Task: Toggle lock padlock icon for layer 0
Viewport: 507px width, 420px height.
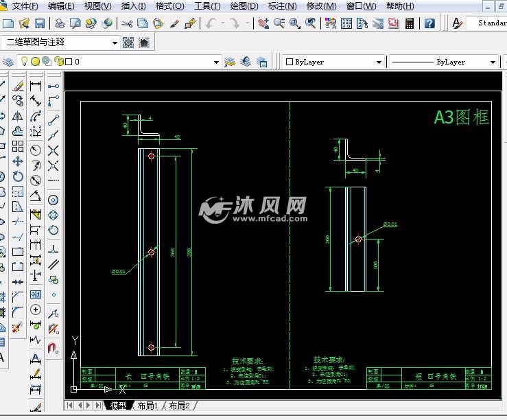Action: point(58,61)
